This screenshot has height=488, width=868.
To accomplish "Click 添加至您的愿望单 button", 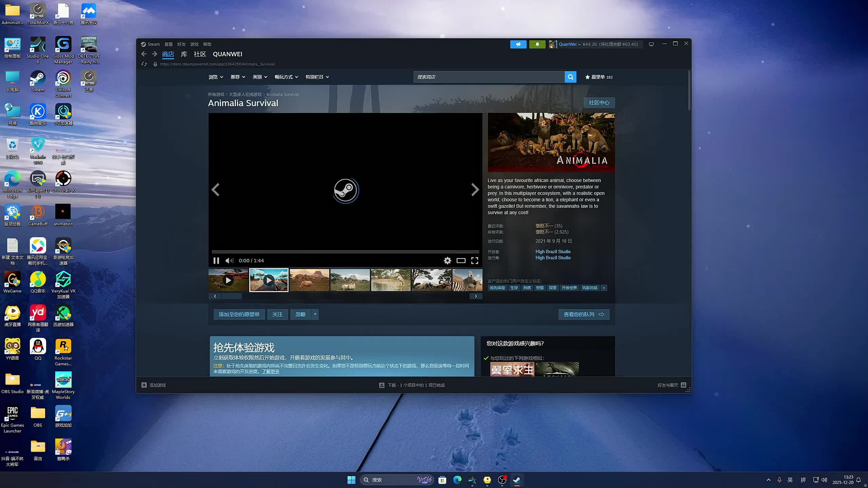I will pos(239,314).
